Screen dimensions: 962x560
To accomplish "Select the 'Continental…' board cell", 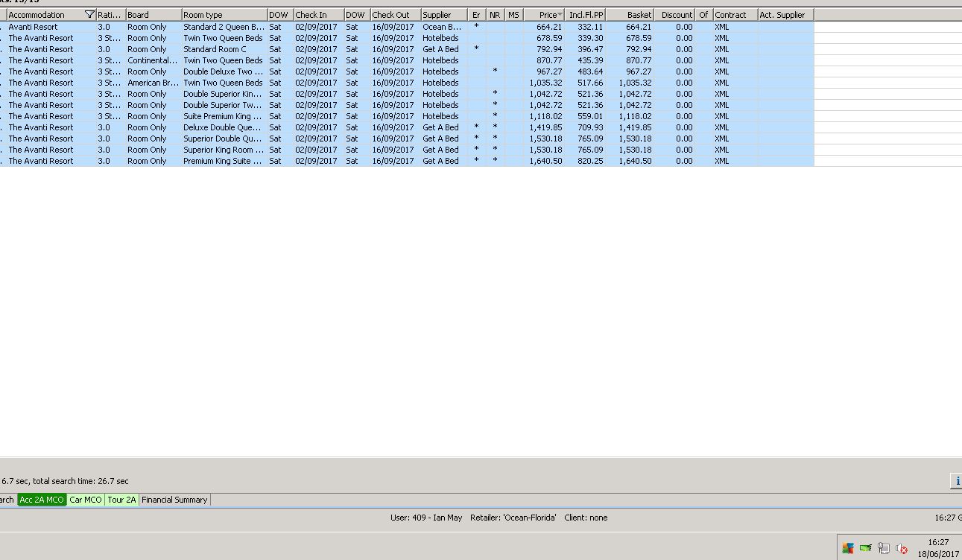I will coord(154,60).
